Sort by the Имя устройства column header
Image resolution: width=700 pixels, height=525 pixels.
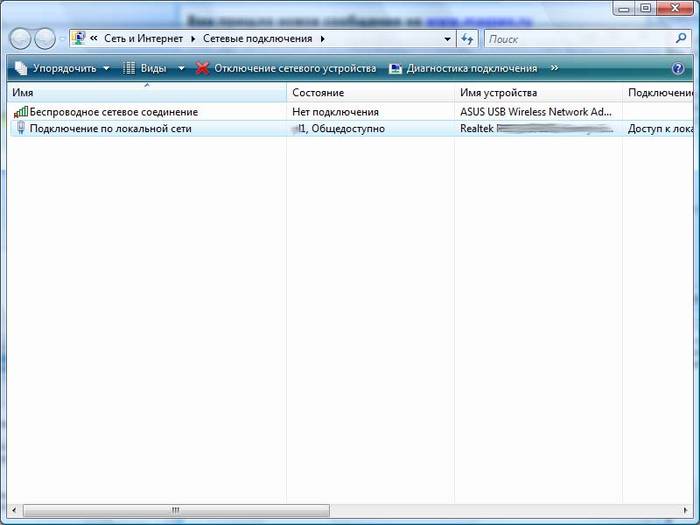click(x=498, y=93)
